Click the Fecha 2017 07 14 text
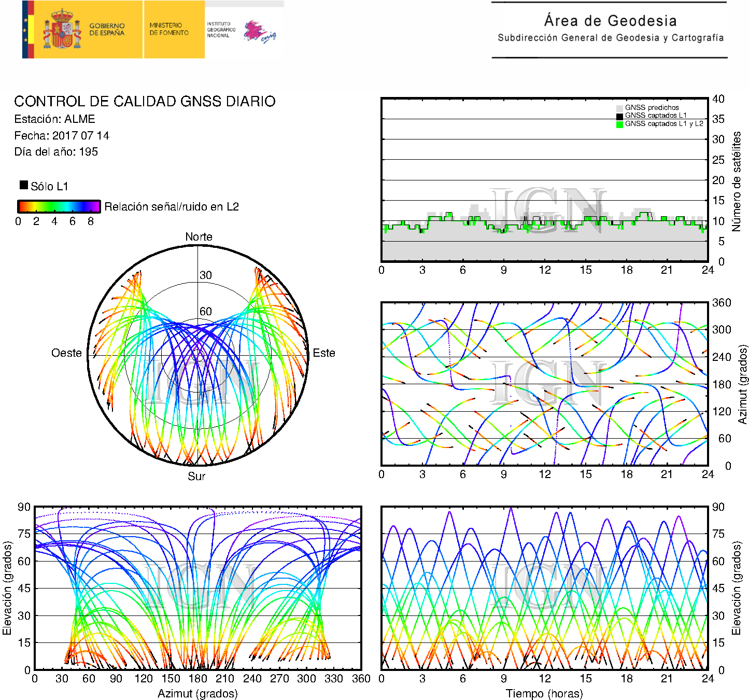 tap(62, 136)
